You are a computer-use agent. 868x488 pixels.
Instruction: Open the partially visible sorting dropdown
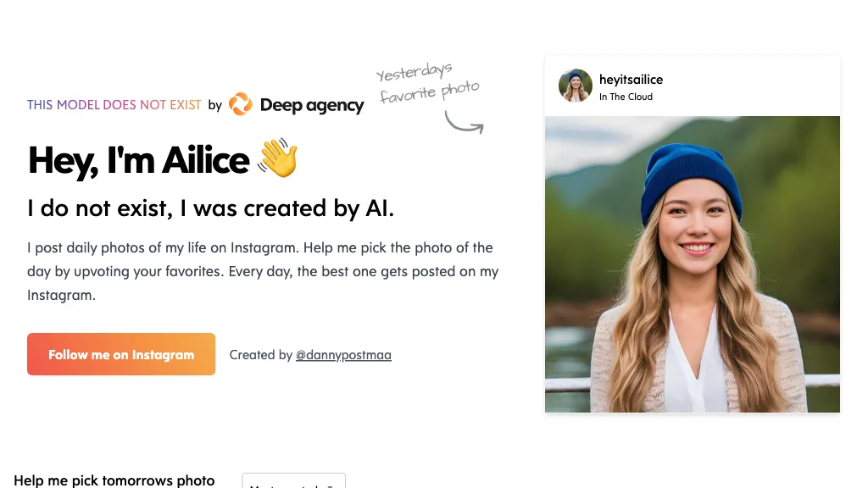(x=293, y=481)
